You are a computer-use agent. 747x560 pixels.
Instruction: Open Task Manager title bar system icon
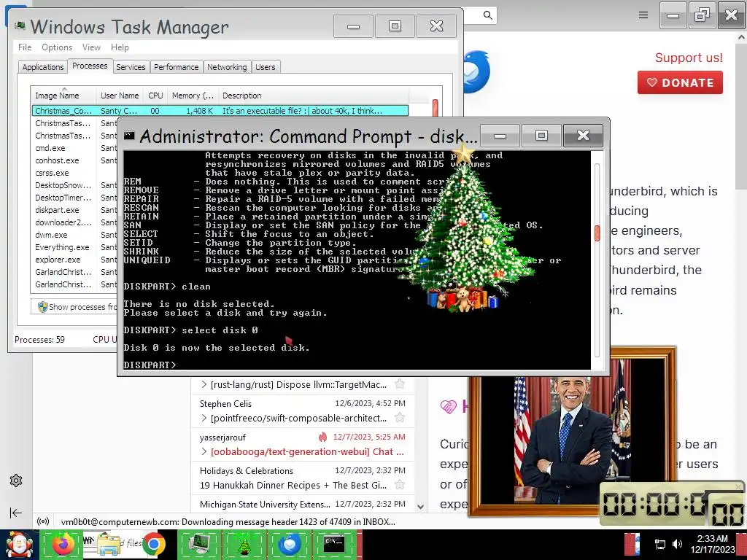click(20, 26)
